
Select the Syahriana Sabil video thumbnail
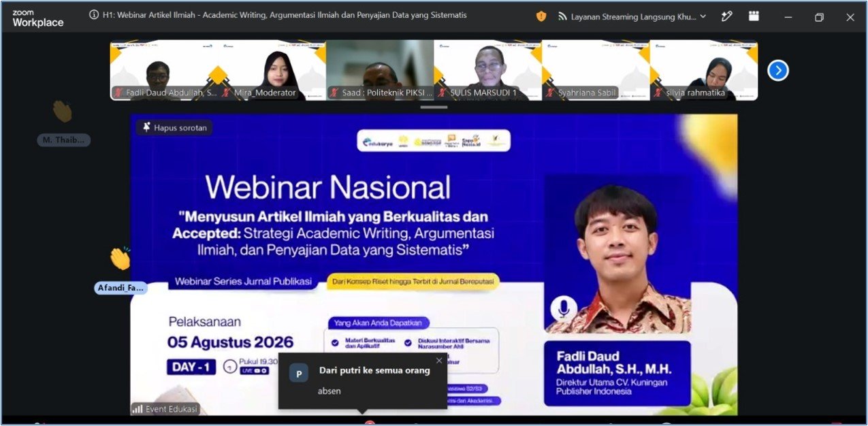coord(596,70)
